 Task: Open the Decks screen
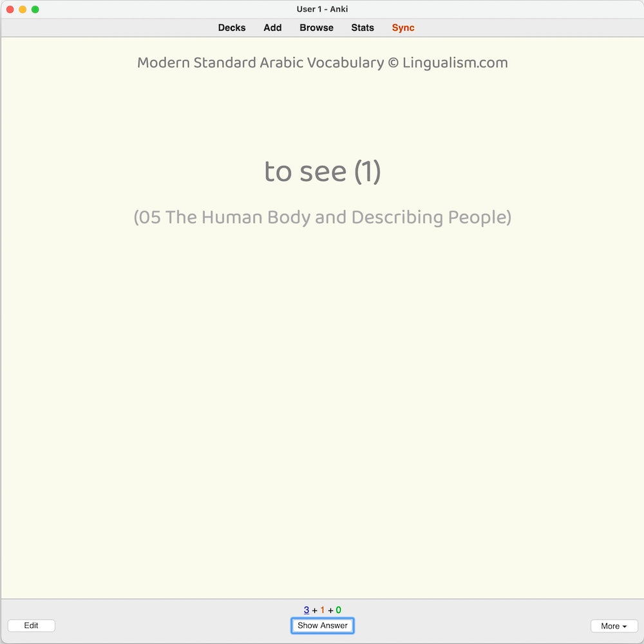(232, 28)
